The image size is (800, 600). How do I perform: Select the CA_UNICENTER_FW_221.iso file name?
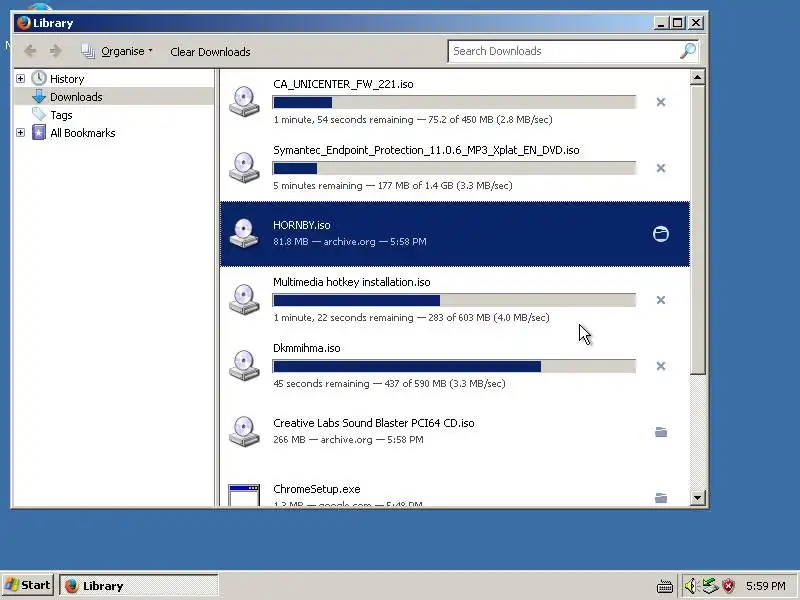coord(343,84)
